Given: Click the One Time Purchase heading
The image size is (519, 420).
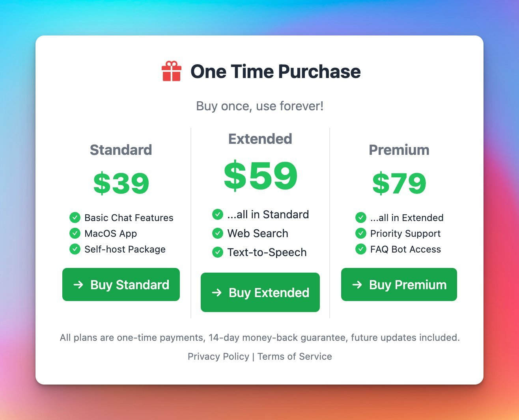Looking at the screenshot, I should [275, 71].
